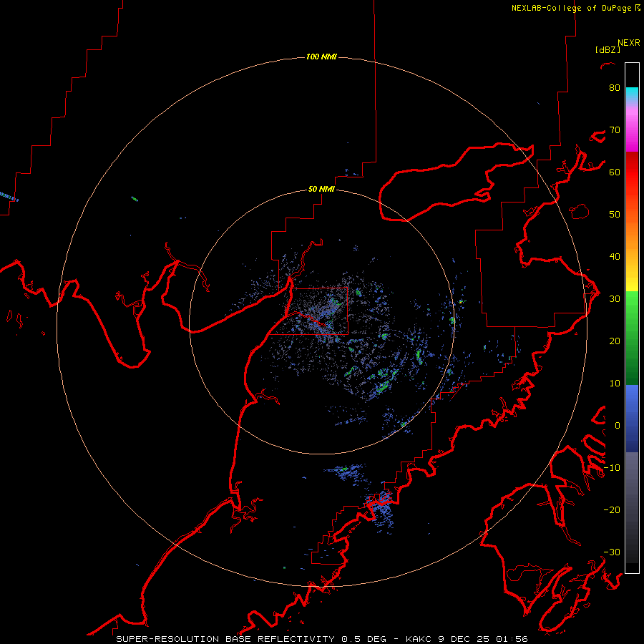The height and width of the screenshot is (644, 644).
Task: Click the [dBZ] legend unit label
Action: [608, 49]
